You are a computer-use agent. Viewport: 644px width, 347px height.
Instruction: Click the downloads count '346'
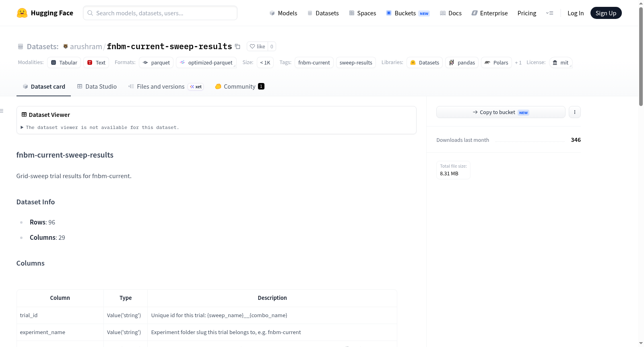(576, 140)
